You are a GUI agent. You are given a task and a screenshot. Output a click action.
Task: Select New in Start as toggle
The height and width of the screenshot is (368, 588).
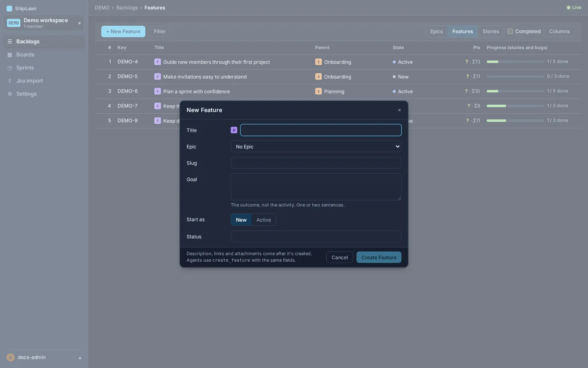click(x=241, y=220)
